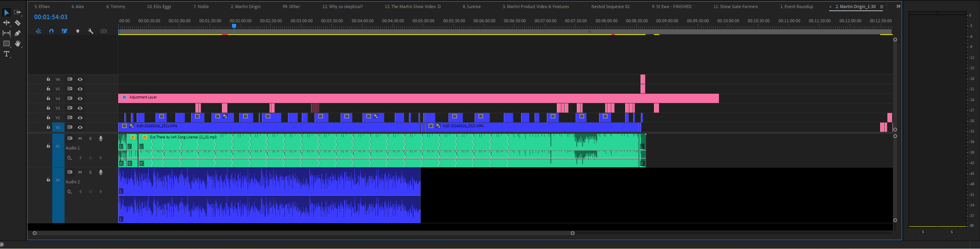This screenshot has width=980, height=249.
Task: Select the Hand tool
Action: click(x=18, y=44)
